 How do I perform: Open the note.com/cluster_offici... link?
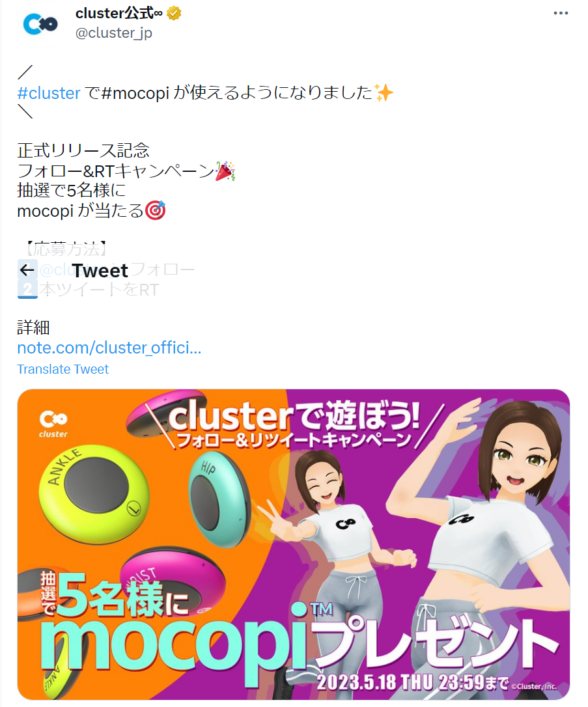point(109,348)
